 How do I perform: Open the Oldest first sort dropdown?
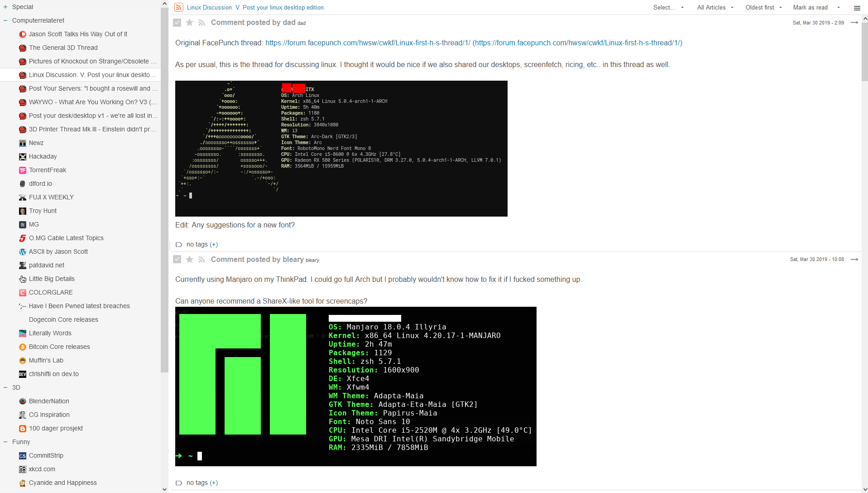(x=763, y=8)
